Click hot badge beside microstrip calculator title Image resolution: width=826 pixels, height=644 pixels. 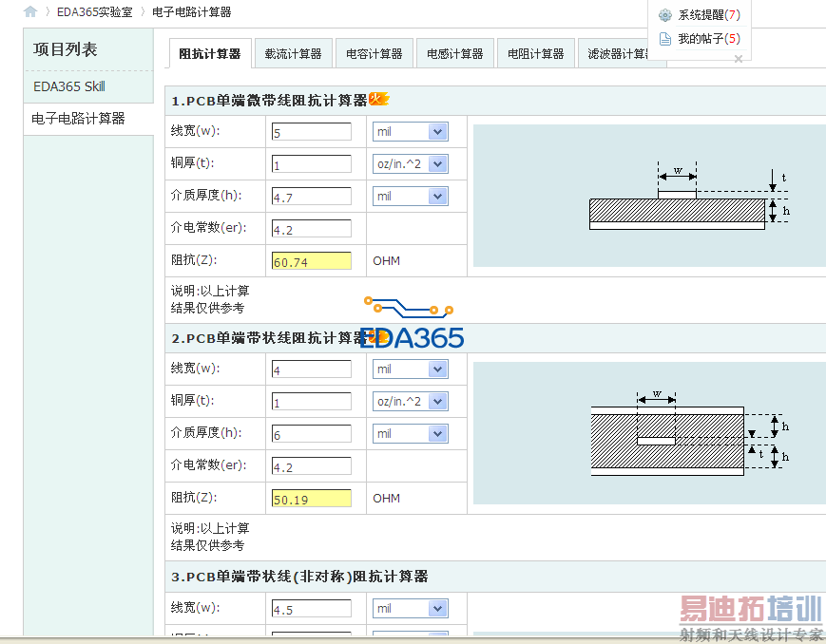click(378, 99)
